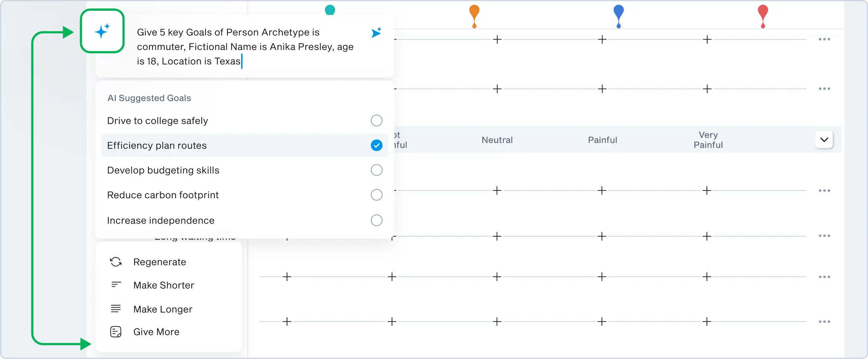The height and width of the screenshot is (359, 868).
Task: Uncheck Efficiency plan routes goal
Action: tap(376, 145)
